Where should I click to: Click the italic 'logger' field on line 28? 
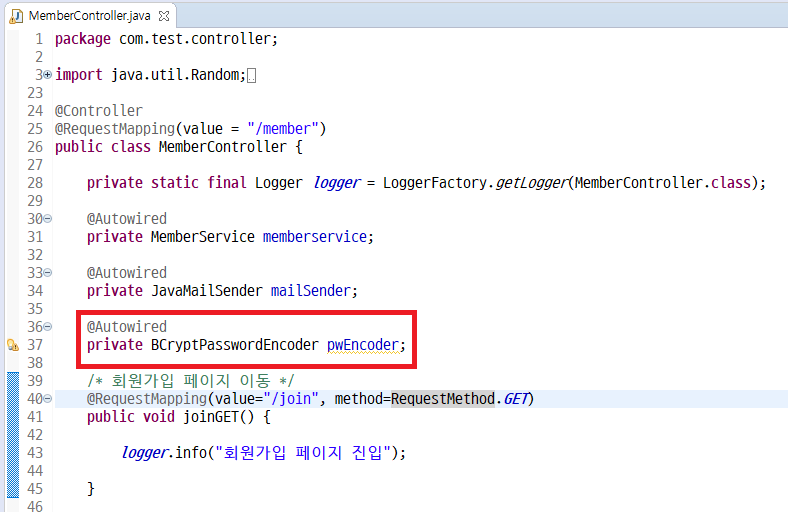[336, 183]
